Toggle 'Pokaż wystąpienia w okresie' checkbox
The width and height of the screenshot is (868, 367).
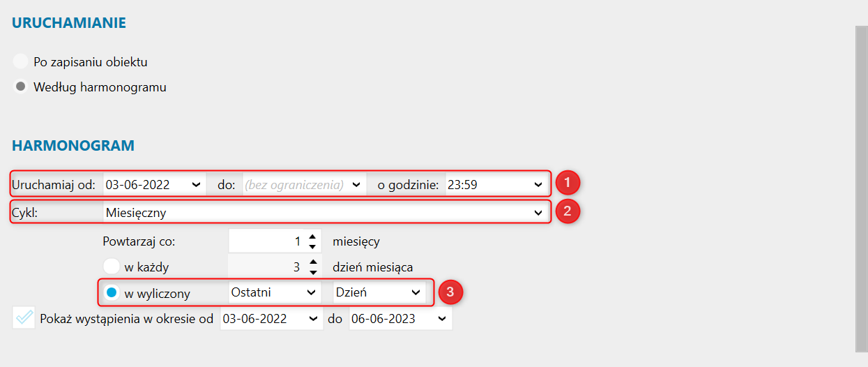(24, 318)
